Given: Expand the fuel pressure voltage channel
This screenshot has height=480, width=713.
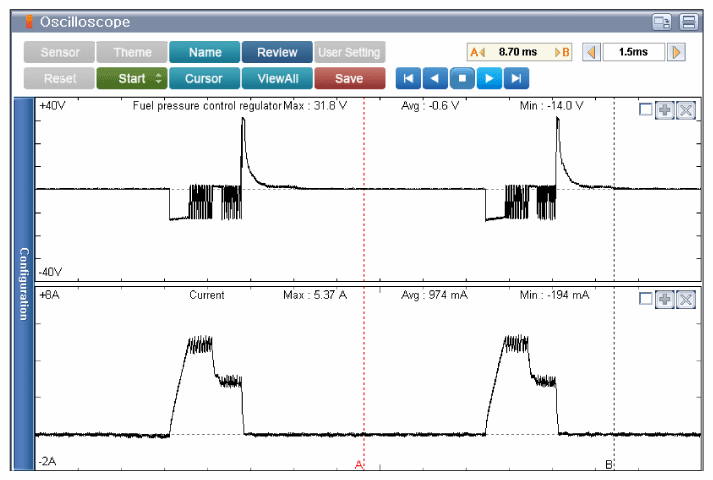Looking at the screenshot, I should click(665, 110).
